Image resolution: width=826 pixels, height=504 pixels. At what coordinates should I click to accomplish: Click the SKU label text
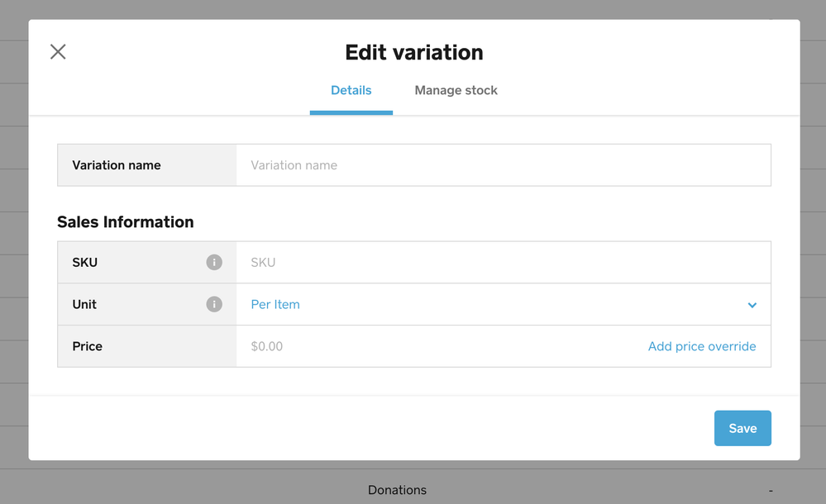[85, 263]
